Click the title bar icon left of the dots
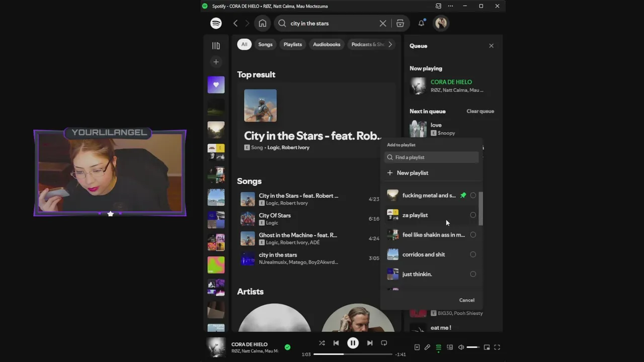The width and height of the screenshot is (644, 362). pyautogui.click(x=438, y=6)
